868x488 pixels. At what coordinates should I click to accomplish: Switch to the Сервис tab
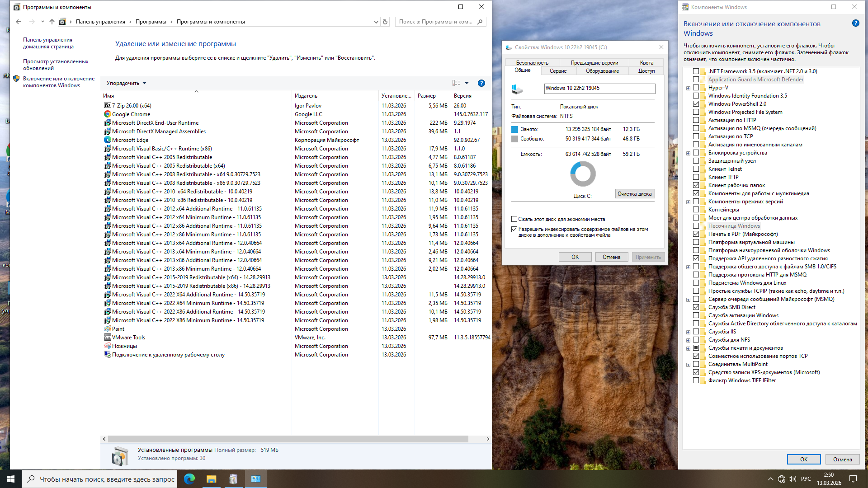coord(558,71)
